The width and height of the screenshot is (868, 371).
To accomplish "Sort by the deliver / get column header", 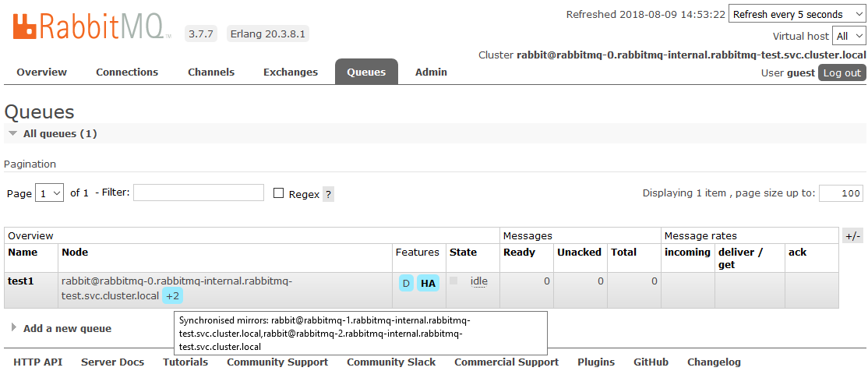I will pyautogui.click(x=741, y=258).
